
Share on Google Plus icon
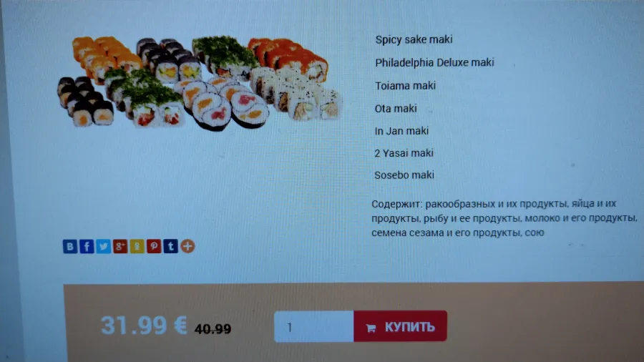click(120, 246)
